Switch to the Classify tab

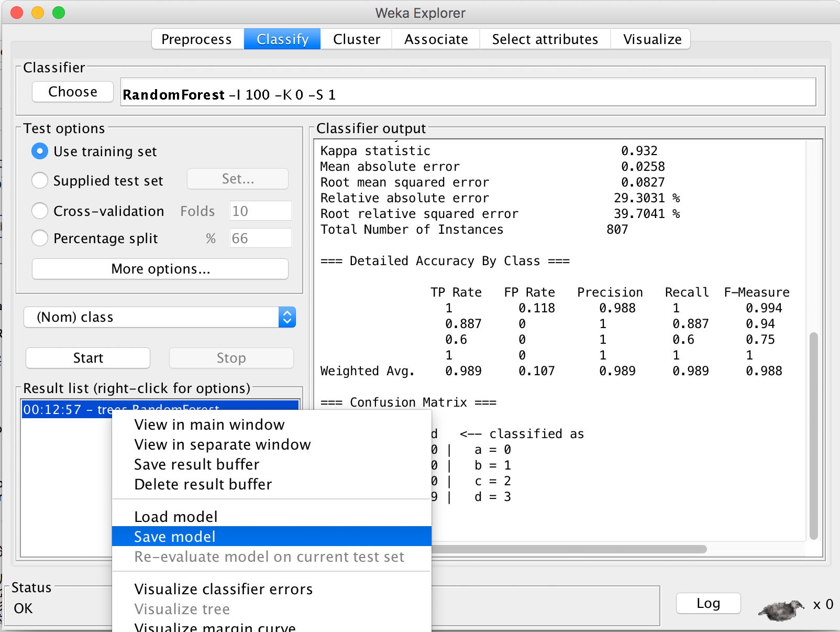[x=282, y=39]
